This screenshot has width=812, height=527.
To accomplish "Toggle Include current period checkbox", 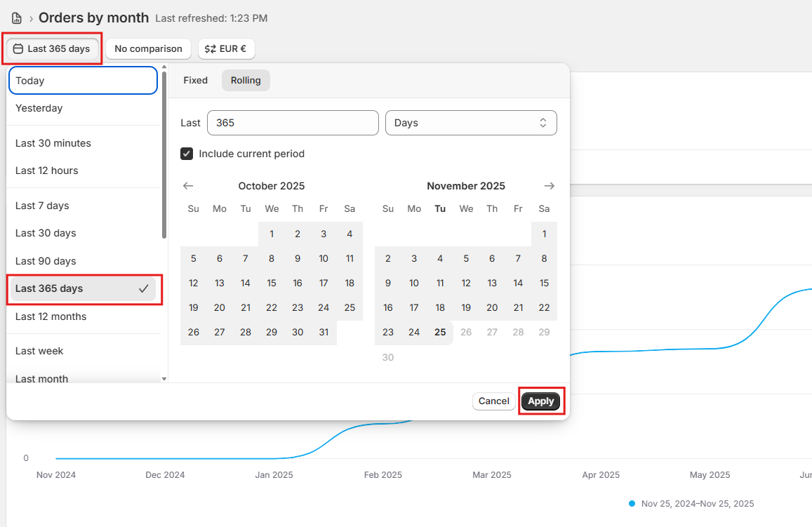I will pos(187,154).
